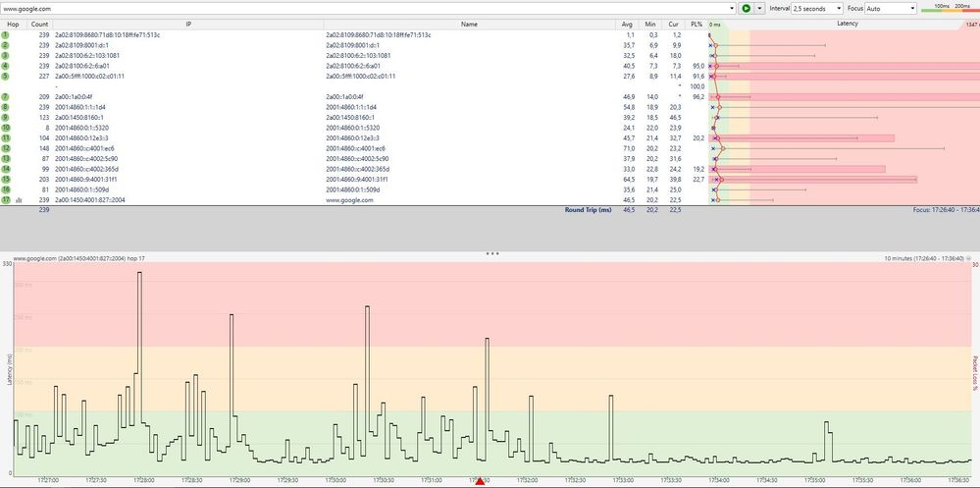Image resolution: width=980 pixels, height=488 pixels.
Task: Click the red triangle marker on the time axis
Action: pyautogui.click(x=480, y=480)
